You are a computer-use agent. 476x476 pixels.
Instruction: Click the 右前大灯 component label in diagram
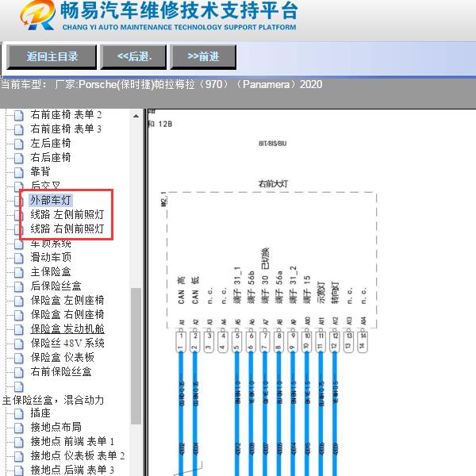pos(273,184)
